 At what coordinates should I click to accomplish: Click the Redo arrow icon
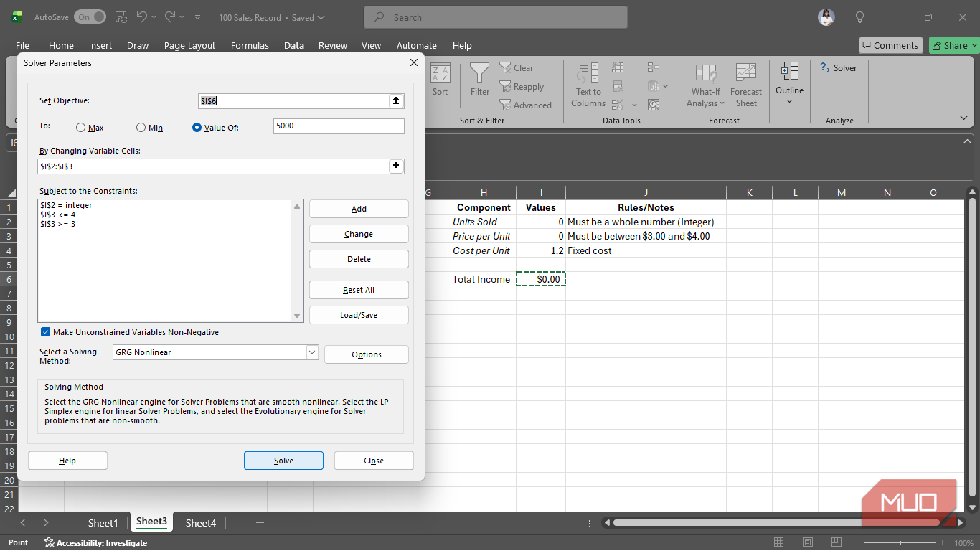(170, 17)
